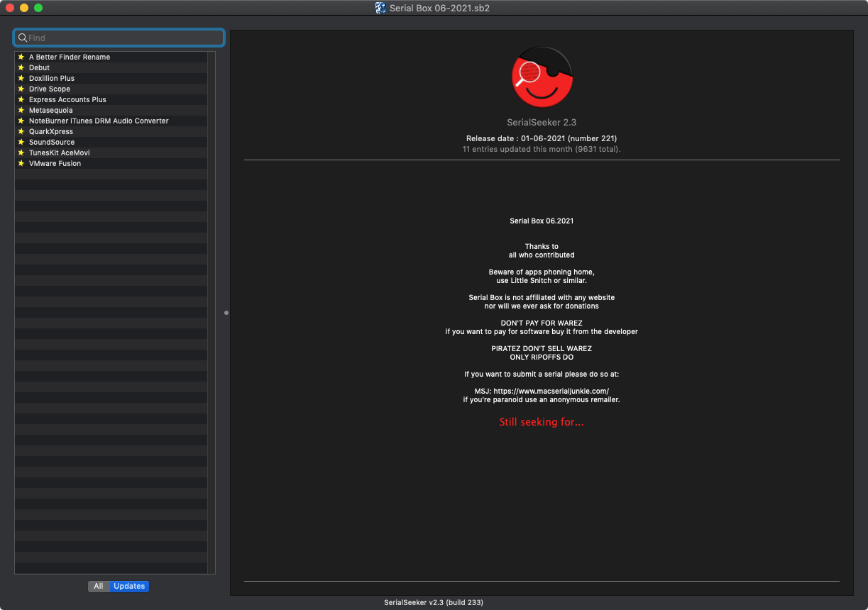Select NoteBurner iTunes DRM Audio Converter

coord(99,121)
